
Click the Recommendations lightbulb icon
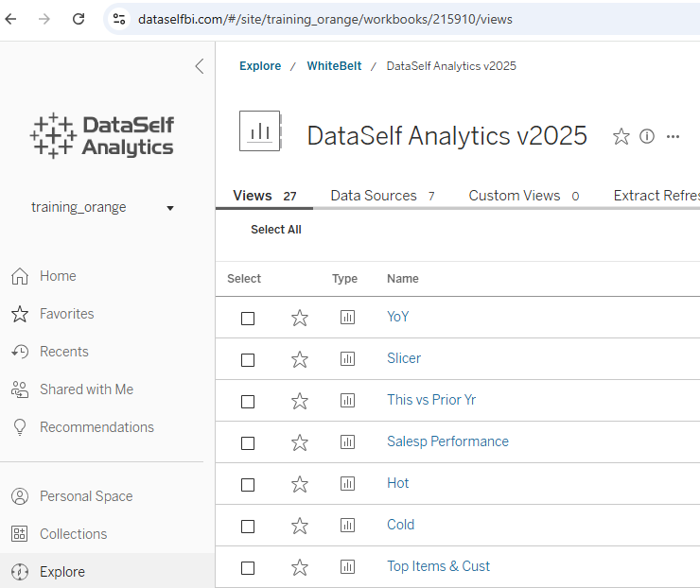point(20,427)
